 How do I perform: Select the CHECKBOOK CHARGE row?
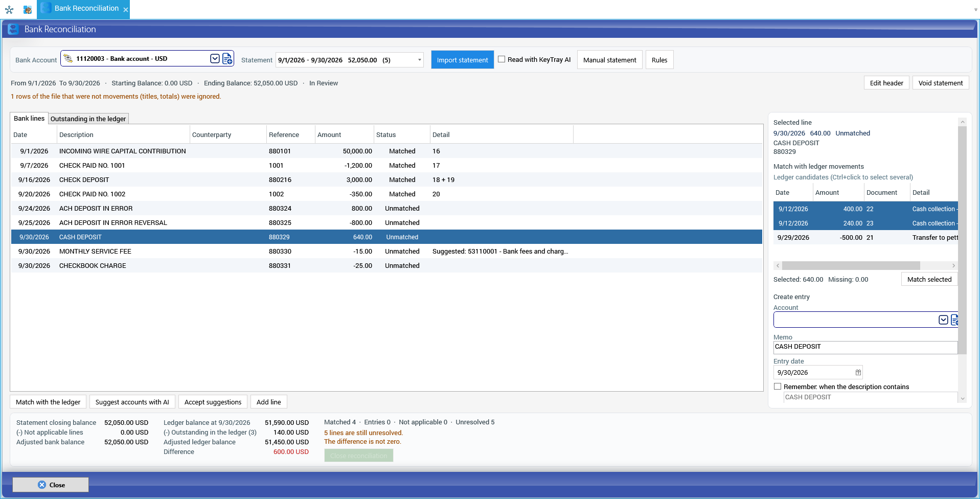point(386,266)
